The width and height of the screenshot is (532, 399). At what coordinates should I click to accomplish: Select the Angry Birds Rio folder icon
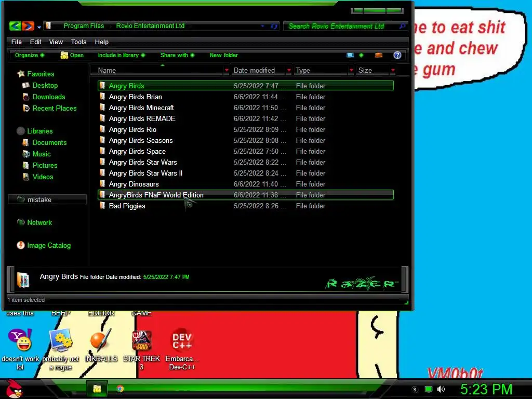pyautogui.click(x=102, y=129)
